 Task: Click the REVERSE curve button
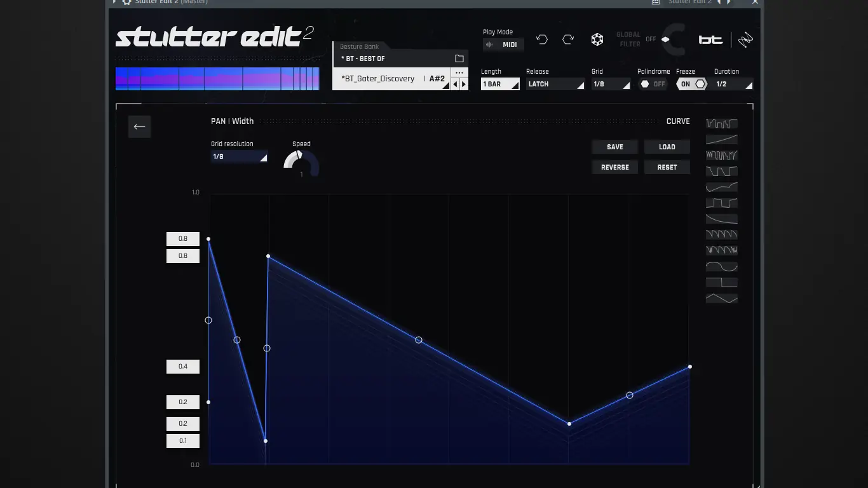click(615, 167)
